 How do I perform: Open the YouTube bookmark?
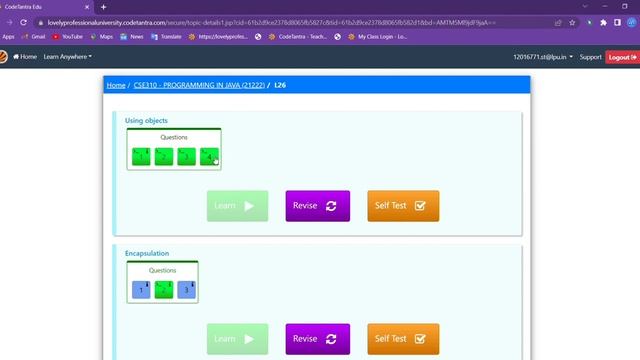[67, 37]
